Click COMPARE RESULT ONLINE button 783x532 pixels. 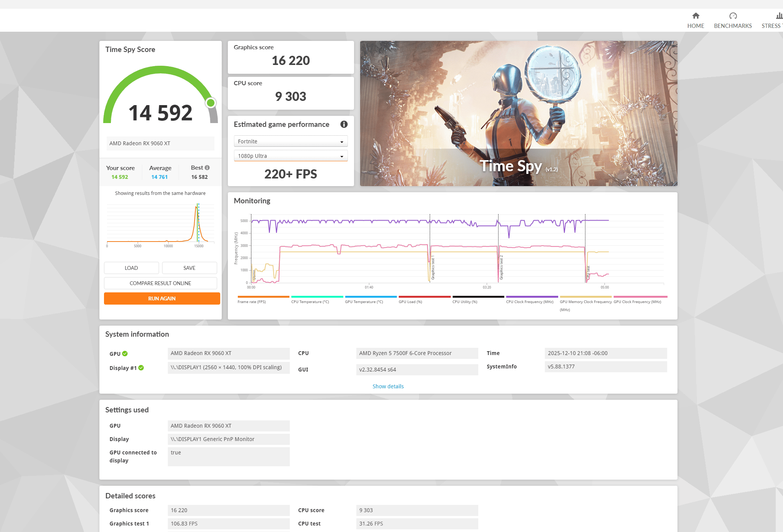pyautogui.click(x=160, y=283)
